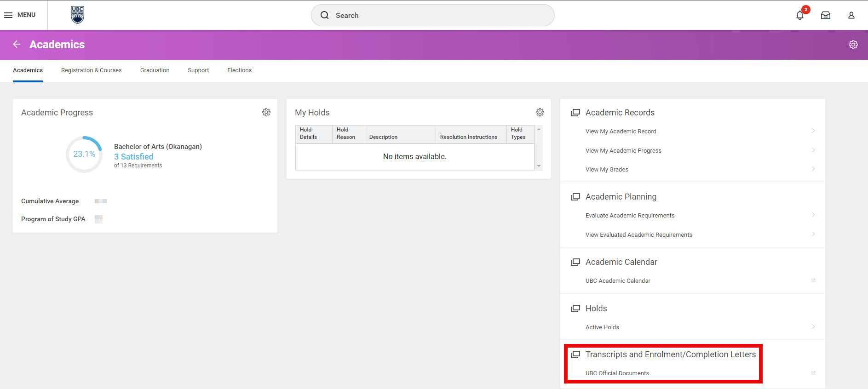Screen dimensions: 868x389
Task: Click the Search input field
Action: 432,15
